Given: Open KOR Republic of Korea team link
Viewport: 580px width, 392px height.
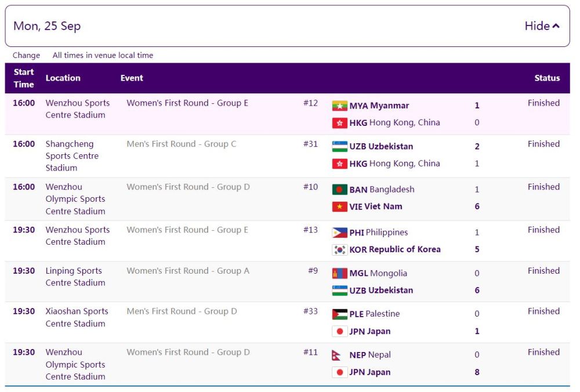Looking at the screenshot, I should 394,249.
